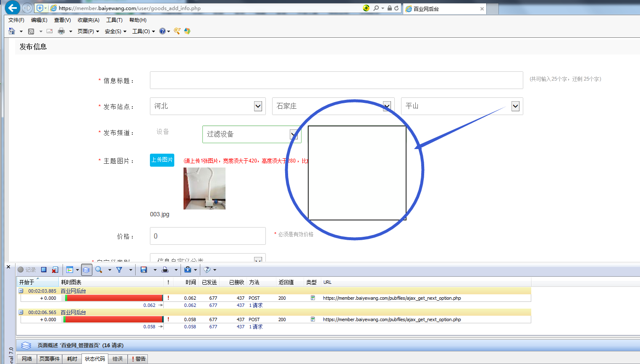
Task: Open the 收藏夹(A) menu
Action: pyautogui.click(x=88, y=20)
